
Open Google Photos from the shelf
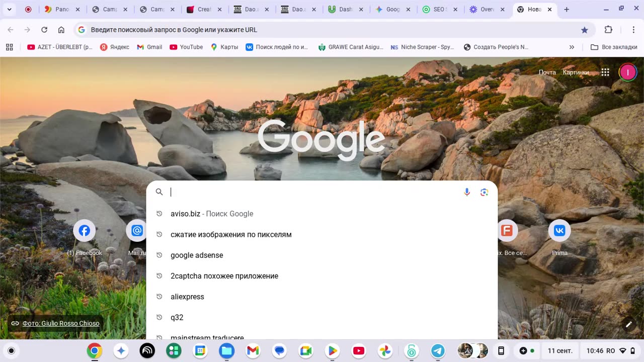pyautogui.click(x=385, y=351)
